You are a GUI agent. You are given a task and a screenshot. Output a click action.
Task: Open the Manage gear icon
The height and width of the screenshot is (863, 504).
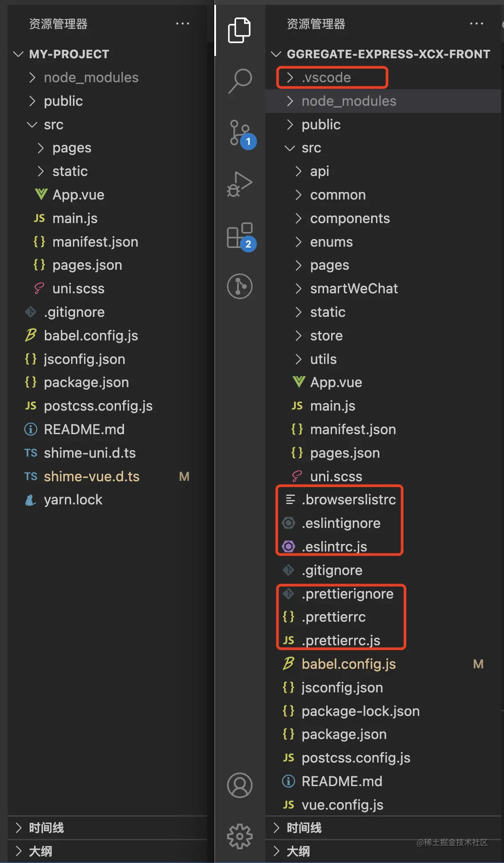click(x=240, y=836)
